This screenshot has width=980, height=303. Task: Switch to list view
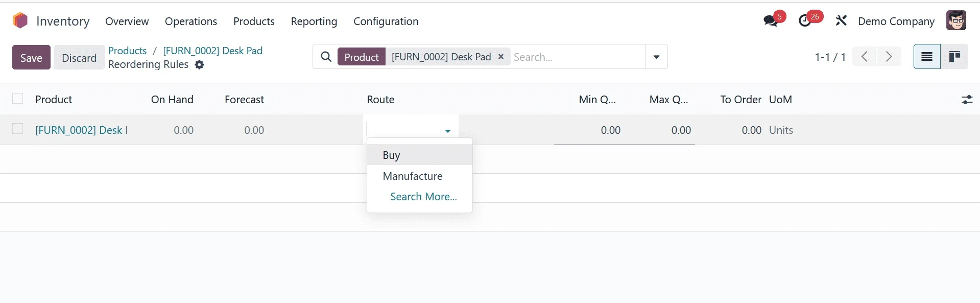pyautogui.click(x=927, y=56)
